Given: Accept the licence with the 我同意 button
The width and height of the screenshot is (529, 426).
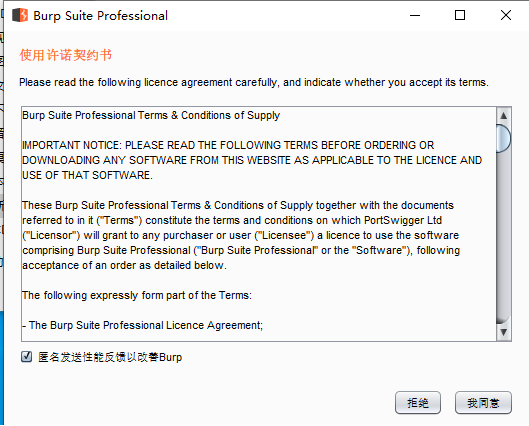Looking at the screenshot, I should tap(483, 402).
